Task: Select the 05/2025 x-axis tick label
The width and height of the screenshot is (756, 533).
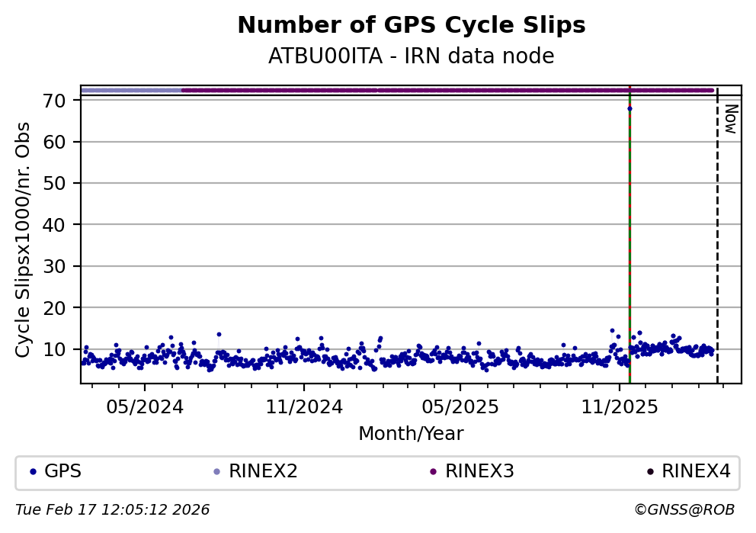Action: pos(459,406)
